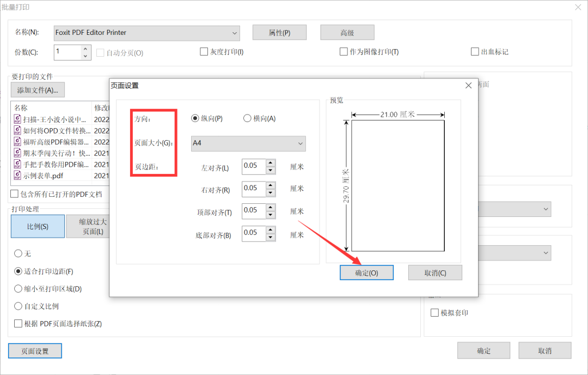Image resolution: width=588 pixels, height=375 pixels.
Task: Open the Foxit PDF Editor Printer dropdown
Action: pyautogui.click(x=147, y=33)
